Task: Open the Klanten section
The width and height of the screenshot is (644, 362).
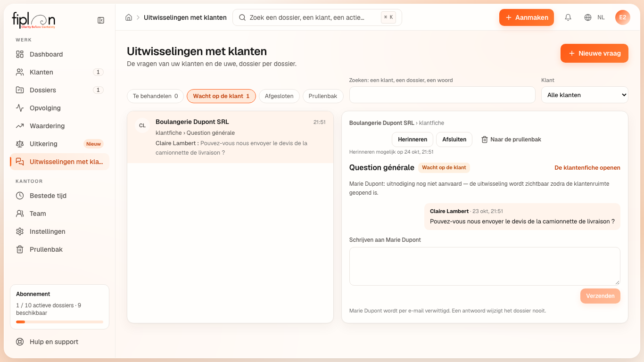Action: (59, 72)
